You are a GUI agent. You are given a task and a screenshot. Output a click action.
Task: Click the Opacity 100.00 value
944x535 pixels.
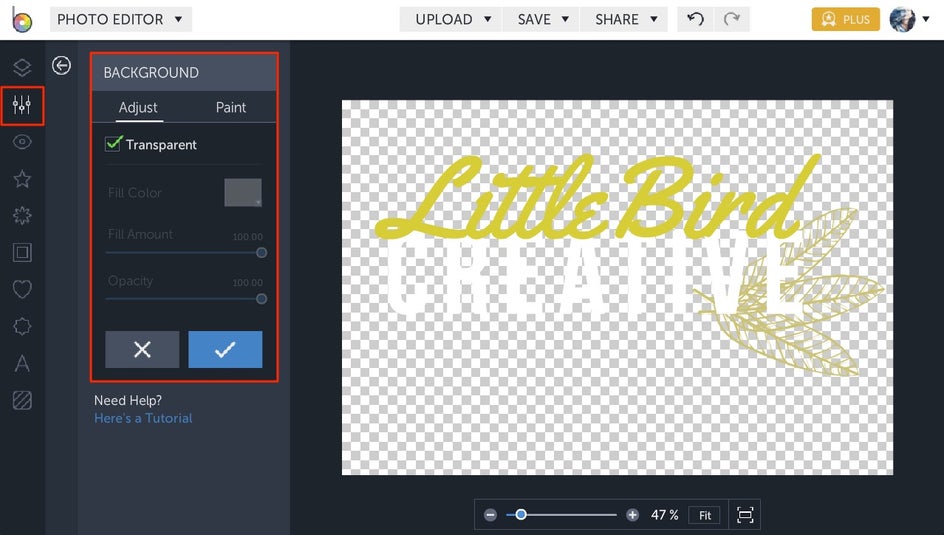[247, 282]
